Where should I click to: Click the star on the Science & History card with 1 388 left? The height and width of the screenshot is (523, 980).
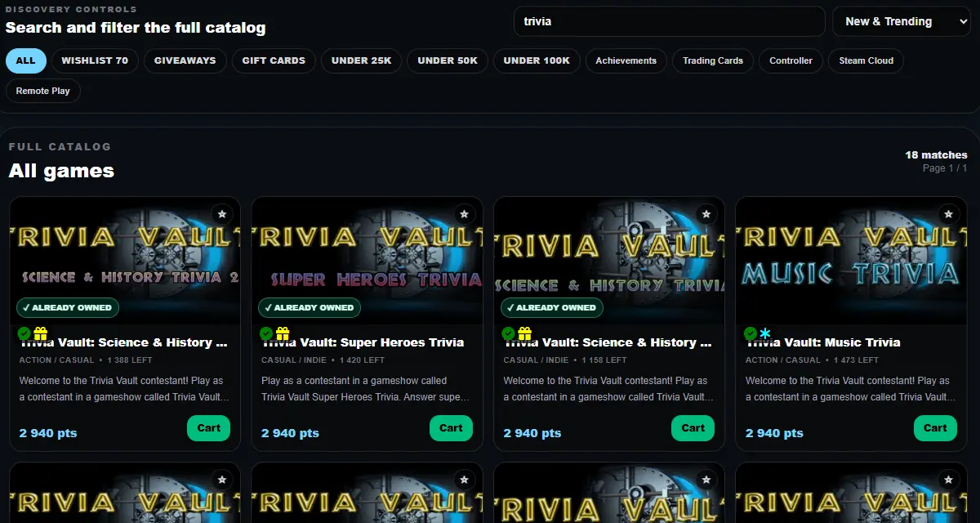pos(221,214)
